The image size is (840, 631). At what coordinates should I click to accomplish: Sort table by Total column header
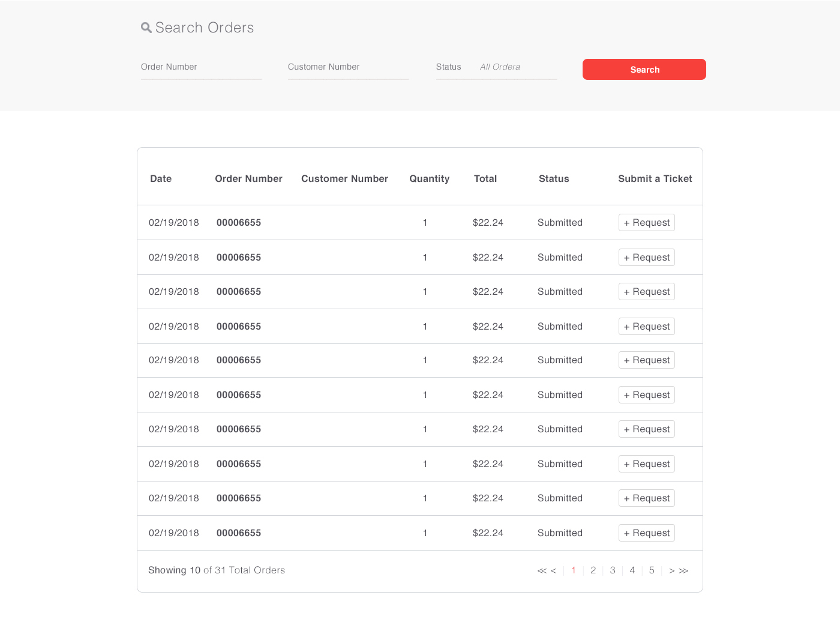click(x=485, y=179)
